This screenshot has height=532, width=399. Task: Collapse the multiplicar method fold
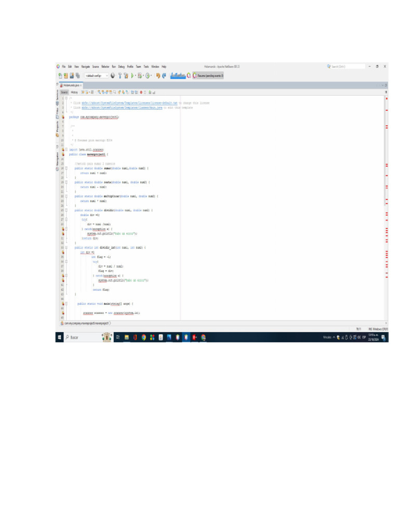66,196
